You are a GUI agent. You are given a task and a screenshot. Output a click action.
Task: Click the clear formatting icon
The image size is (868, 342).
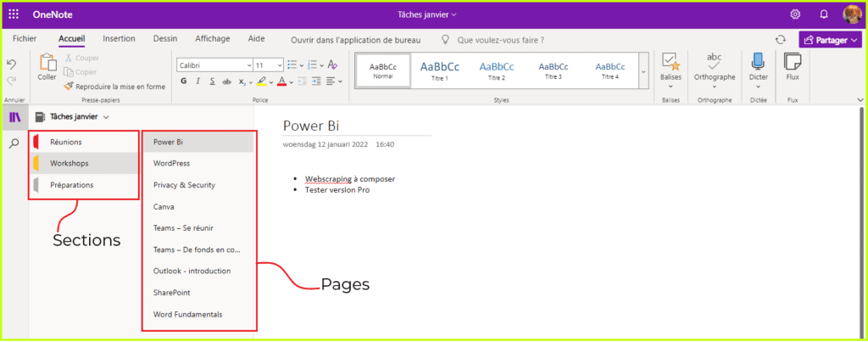pos(332,64)
